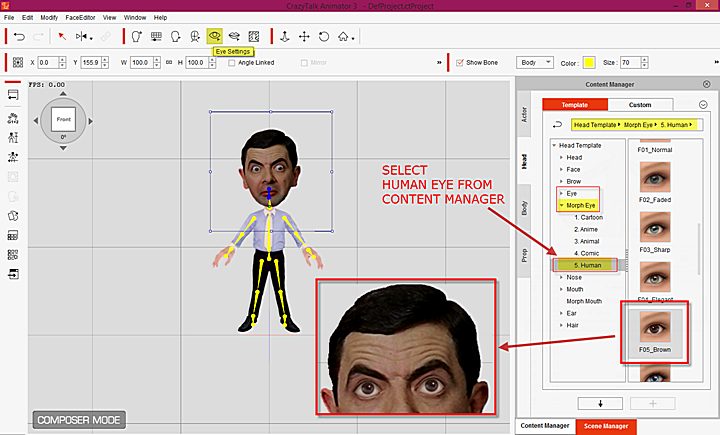The width and height of the screenshot is (720, 435).
Task: Click the bone Size value field
Action: 630,62
